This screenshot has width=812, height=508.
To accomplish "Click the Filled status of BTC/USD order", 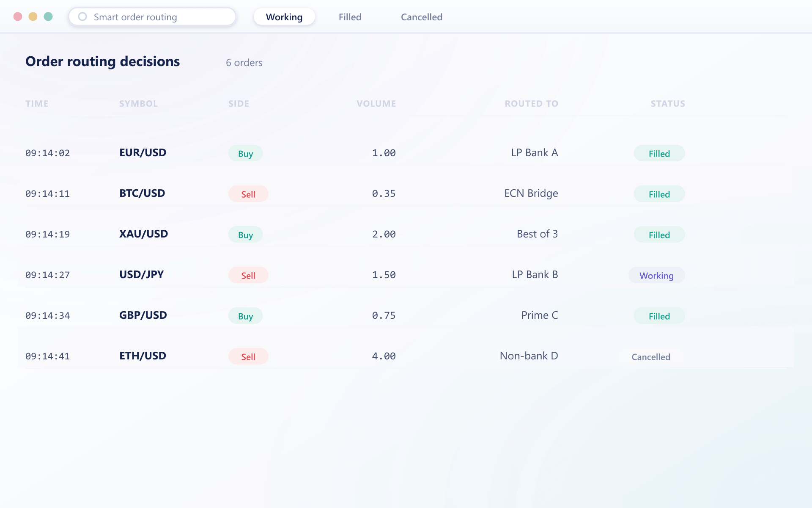I will tap(659, 194).
